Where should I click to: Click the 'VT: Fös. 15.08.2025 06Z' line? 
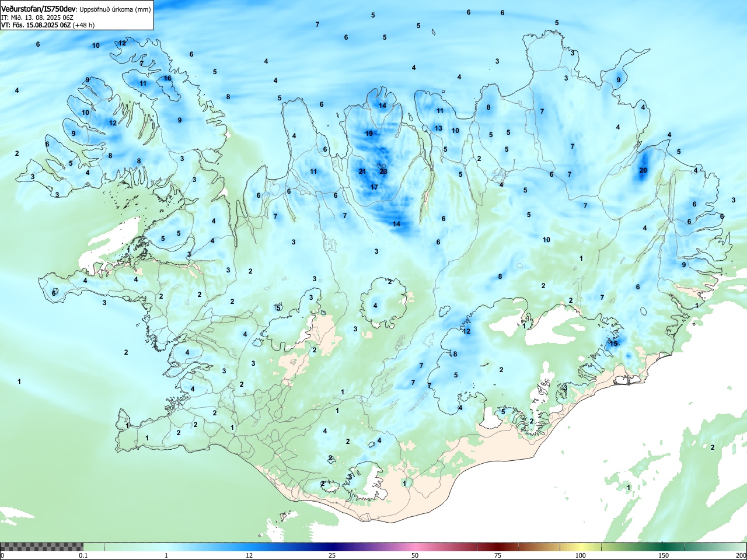point(36,25)
